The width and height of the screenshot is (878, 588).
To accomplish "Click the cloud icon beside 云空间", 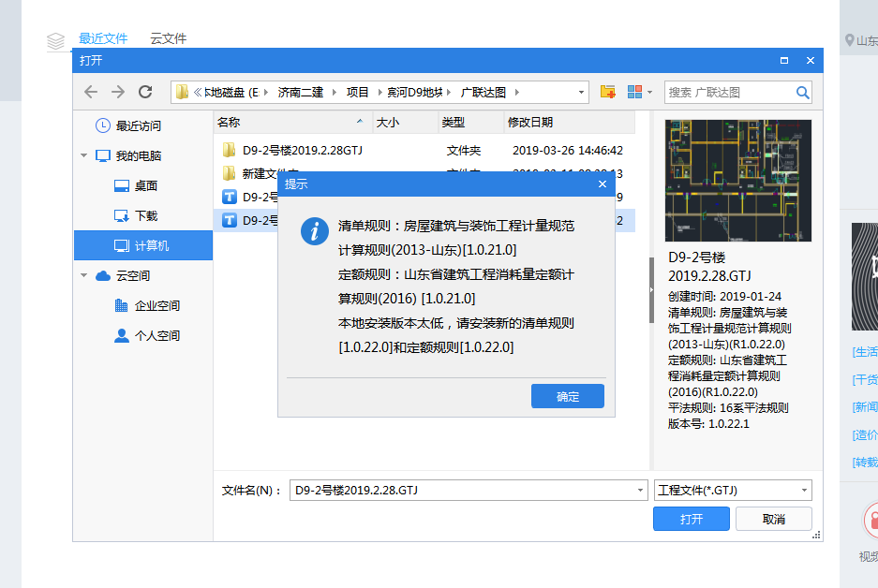I will click(103, 276).
